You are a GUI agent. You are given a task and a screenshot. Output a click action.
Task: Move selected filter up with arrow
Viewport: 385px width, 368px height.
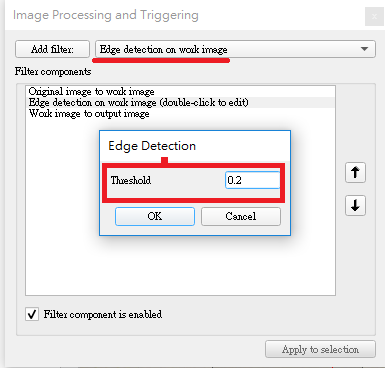(355, 173)
